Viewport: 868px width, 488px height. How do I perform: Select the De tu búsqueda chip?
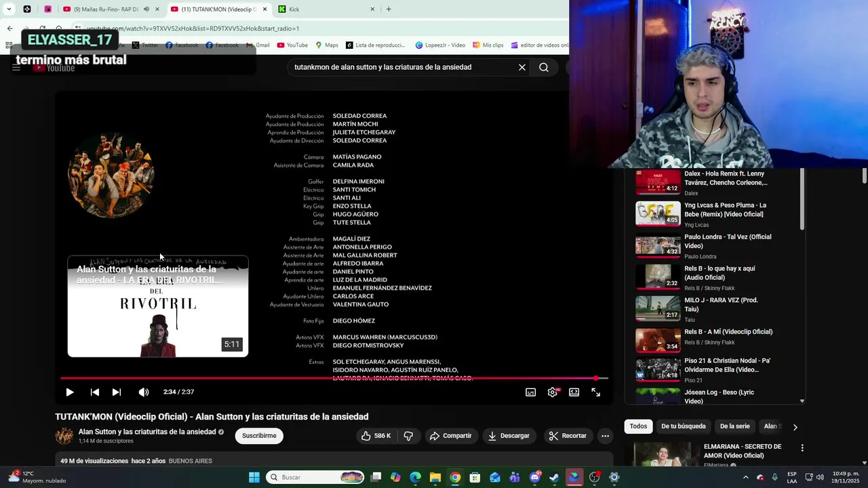coord(684,426)
